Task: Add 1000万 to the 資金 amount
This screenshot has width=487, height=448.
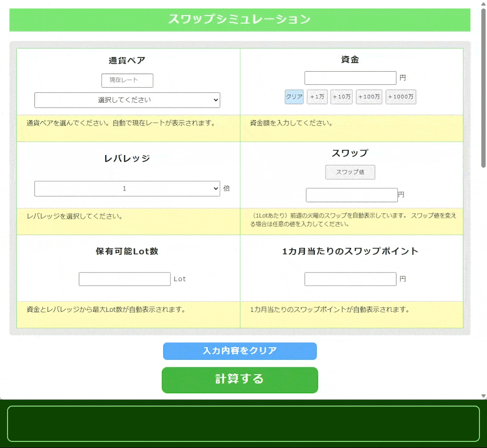Action: tap(401, 97)
